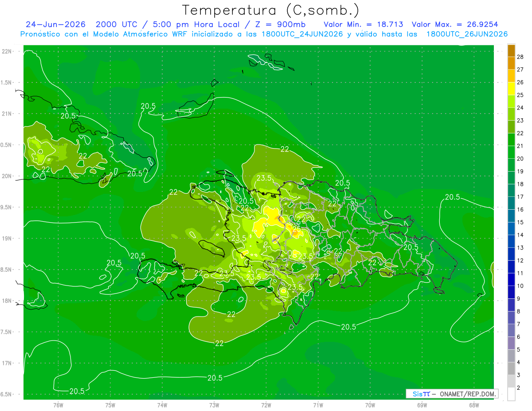Screen dimensions: 532x411
Task: Select the 'Z = 900mb' level text
Action: click(281, 24)
